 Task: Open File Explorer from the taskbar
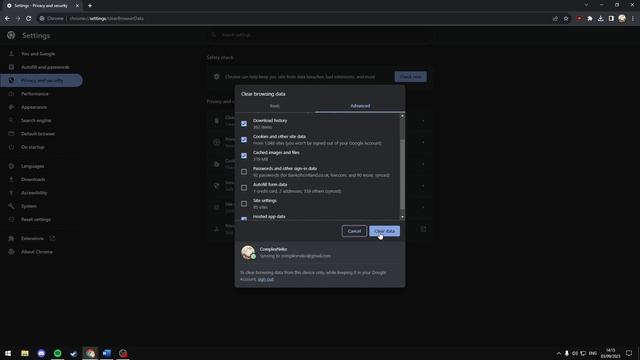pyautogui.click(x=25, y=353)
